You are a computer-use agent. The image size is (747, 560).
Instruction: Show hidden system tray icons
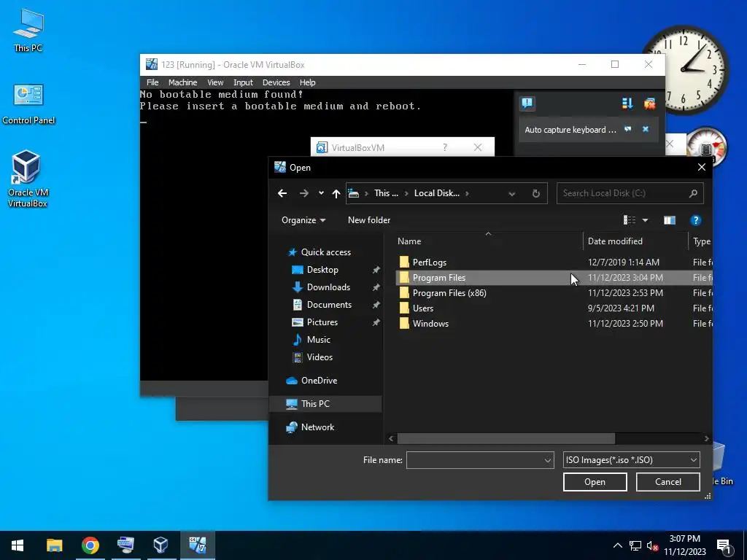click(x=617, y=545)
